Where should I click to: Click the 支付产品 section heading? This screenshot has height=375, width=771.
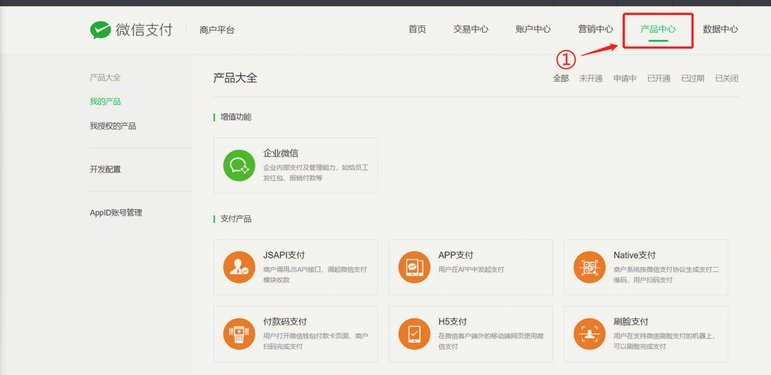pos(236,219)
